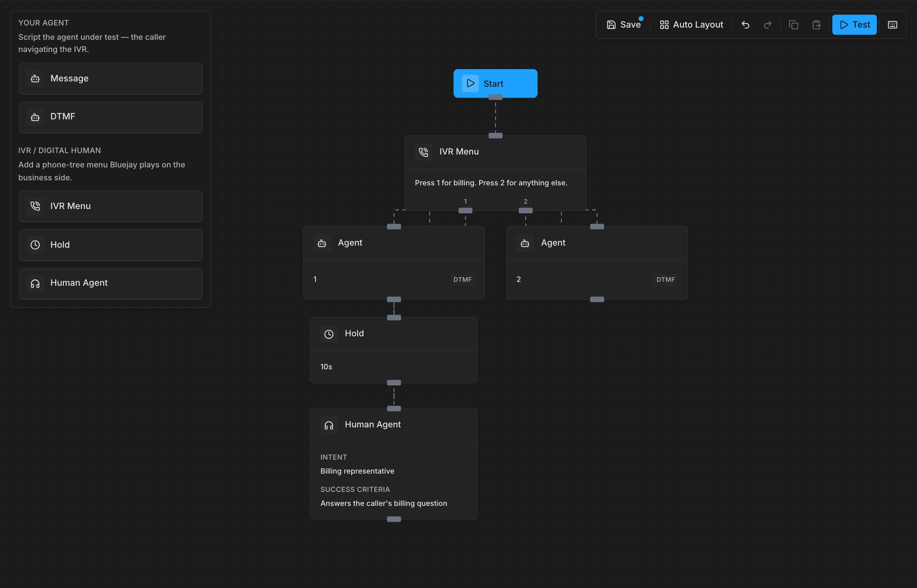
Task: Click the Start node's bottom connector handle
Action: (495, 98)
